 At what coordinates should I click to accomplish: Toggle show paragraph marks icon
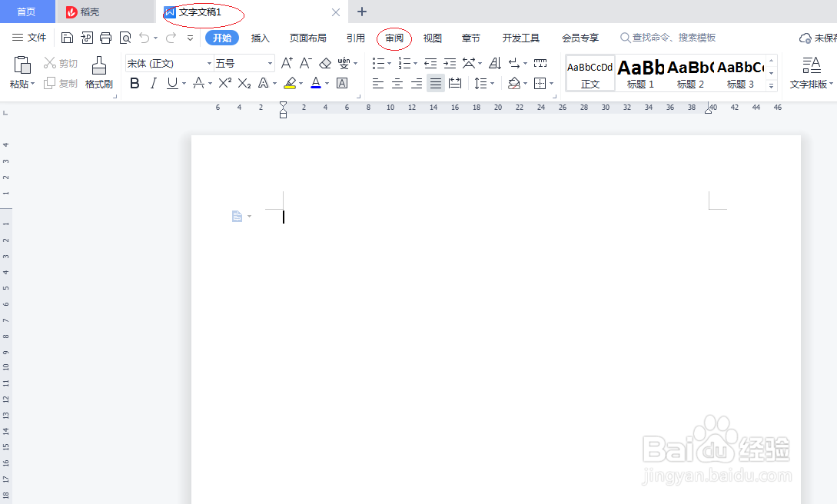point(514,63)
